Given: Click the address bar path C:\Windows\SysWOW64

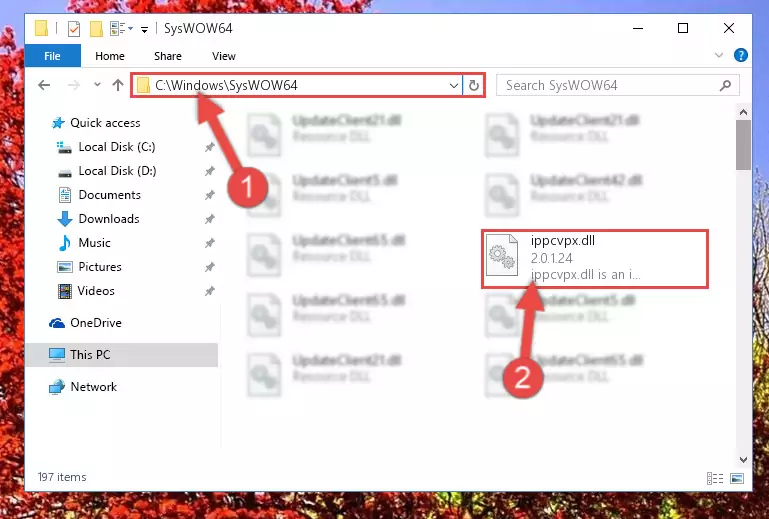Looking at the screenshot, I should (x=226, y=85).
